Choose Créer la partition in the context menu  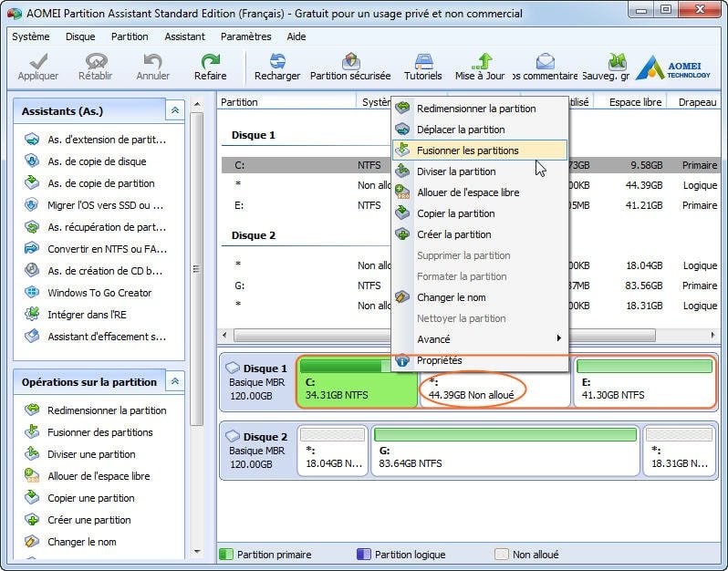479,234
